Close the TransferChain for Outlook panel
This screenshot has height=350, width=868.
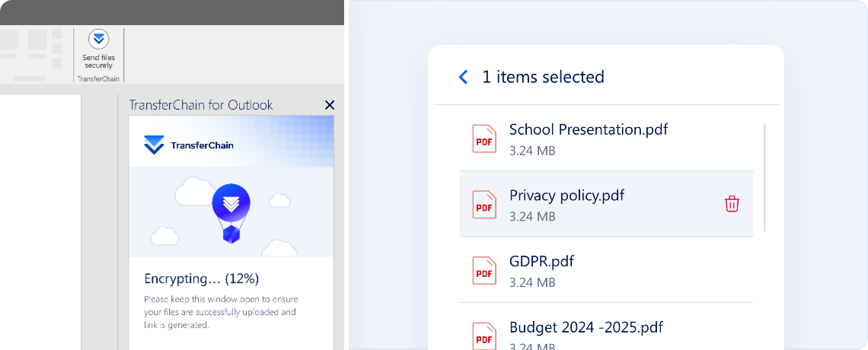point(330,105)
